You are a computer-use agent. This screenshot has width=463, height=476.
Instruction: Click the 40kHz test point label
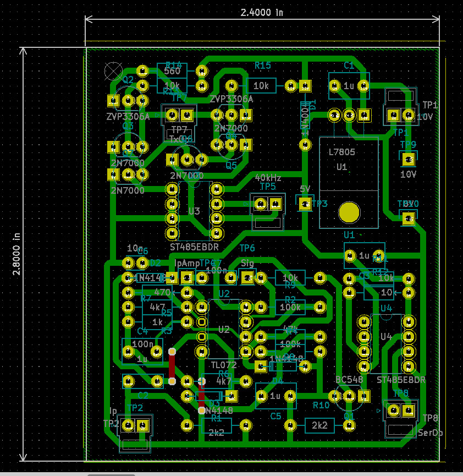click(x=268, y=178)
